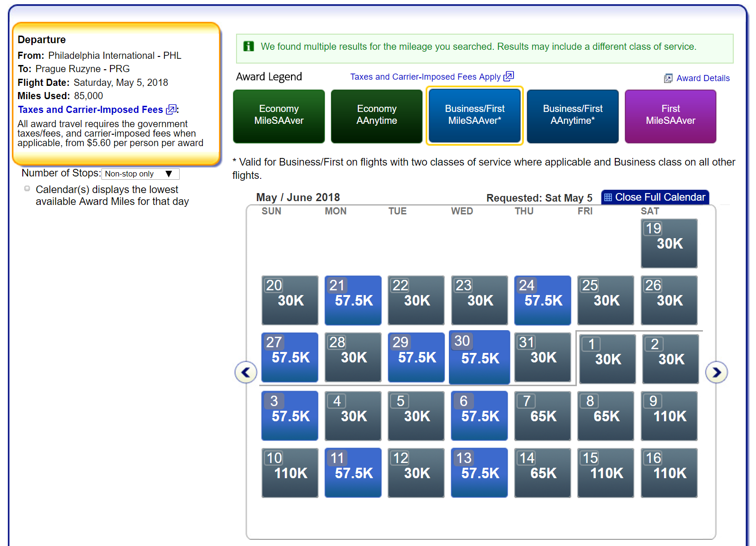Pick June 7 date at 65K
Image resolution: width=756 pixels, height=546 pixels.
coord(542,416)
